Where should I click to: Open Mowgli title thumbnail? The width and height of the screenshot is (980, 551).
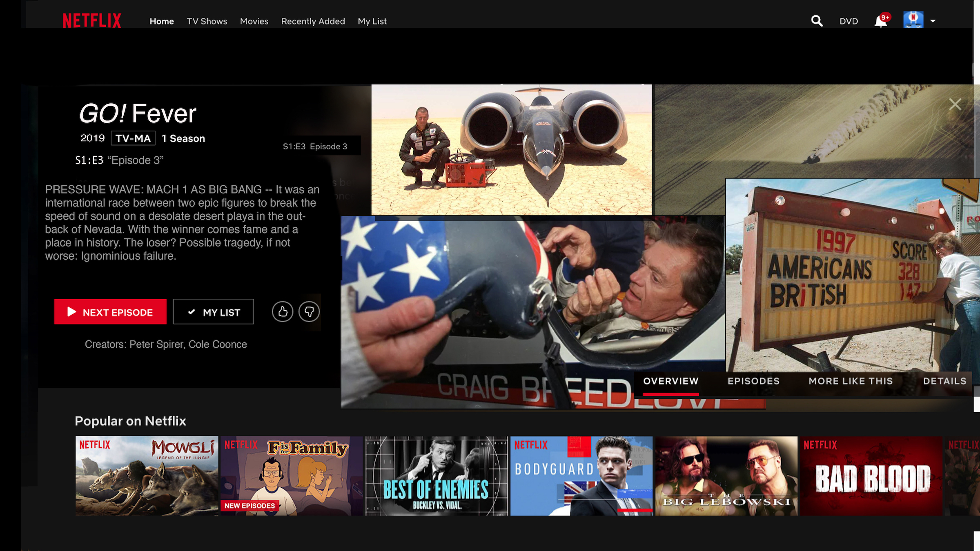coord(147,475)
